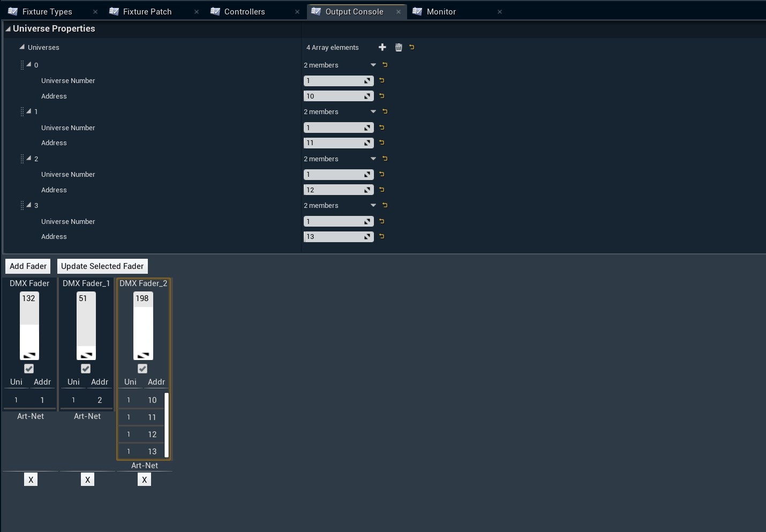Viewport: 766px width, 532px height.
Task: Reset element 3 Address value to default
Action: 382,236
